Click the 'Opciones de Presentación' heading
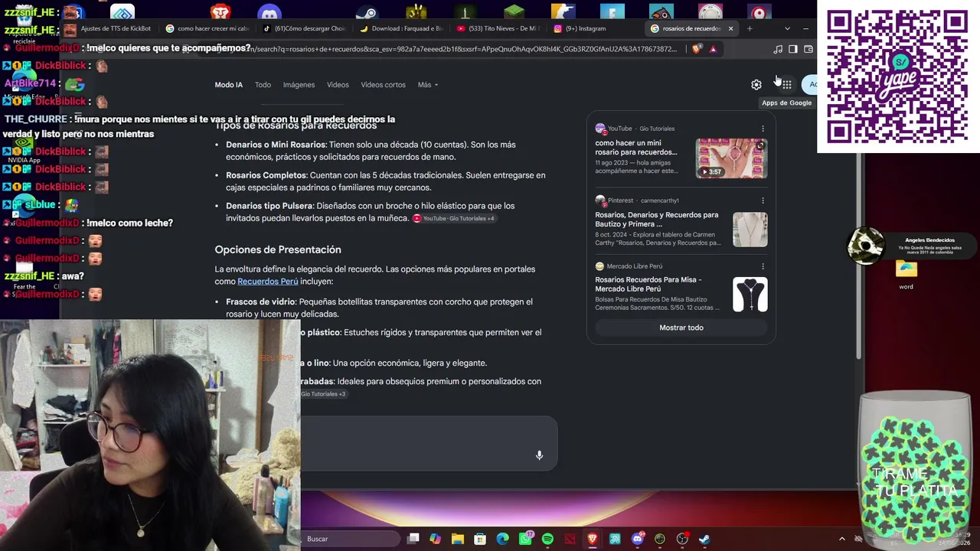The width and height of the screenshot is (980, 551). point(278,249)
